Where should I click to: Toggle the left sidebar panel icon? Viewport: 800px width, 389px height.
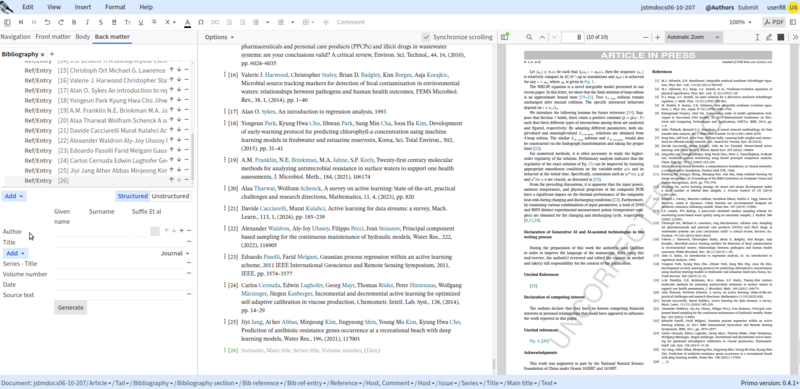(7, 22)
